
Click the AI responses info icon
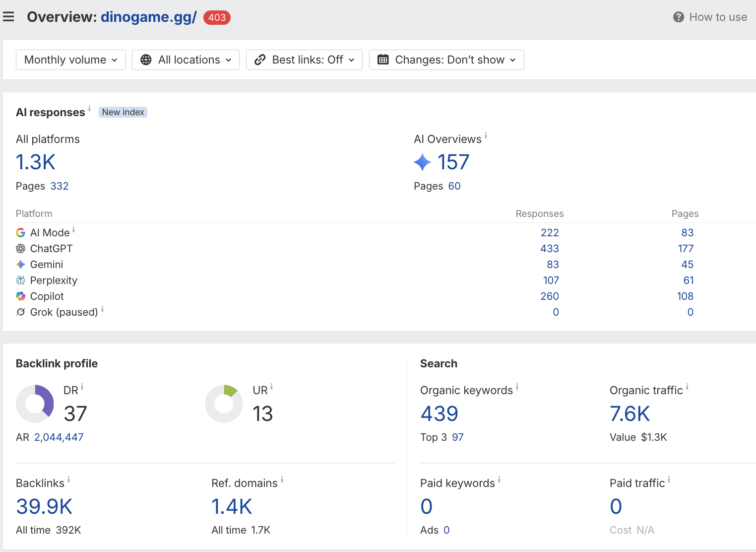[x=89, y=108]
